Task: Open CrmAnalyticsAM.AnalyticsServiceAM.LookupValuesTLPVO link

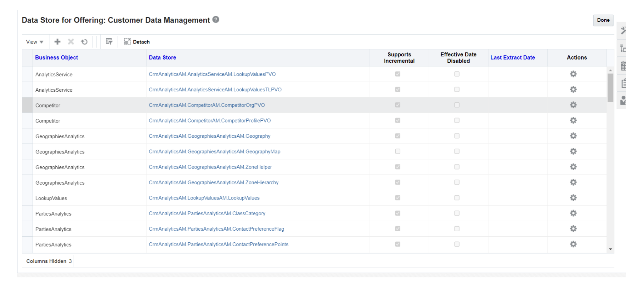Action: (215, 90)
